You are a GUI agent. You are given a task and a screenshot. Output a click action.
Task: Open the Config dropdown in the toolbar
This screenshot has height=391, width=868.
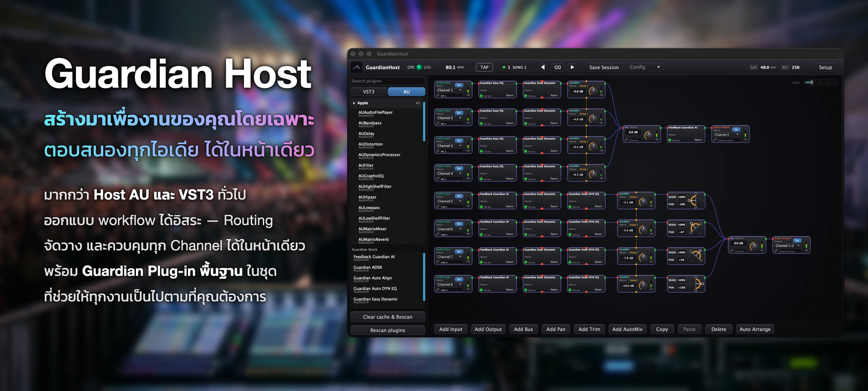pyautogui.click(x=645, y=67)
